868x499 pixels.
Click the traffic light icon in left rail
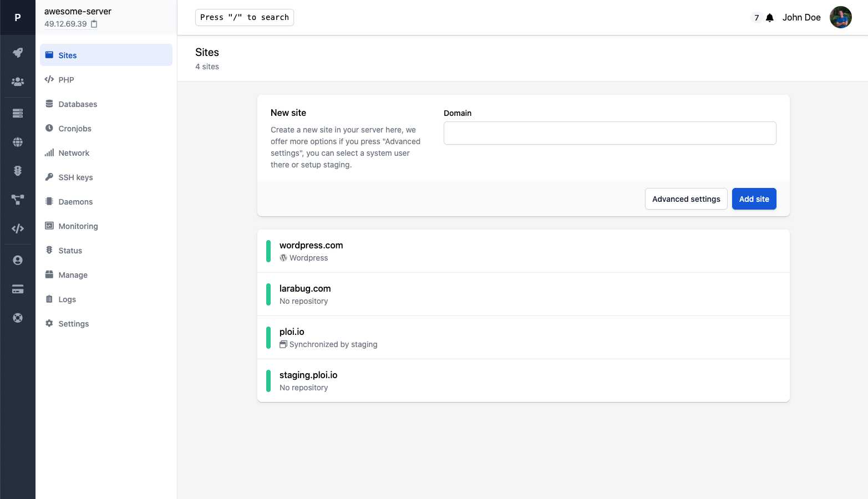[18, 171]
